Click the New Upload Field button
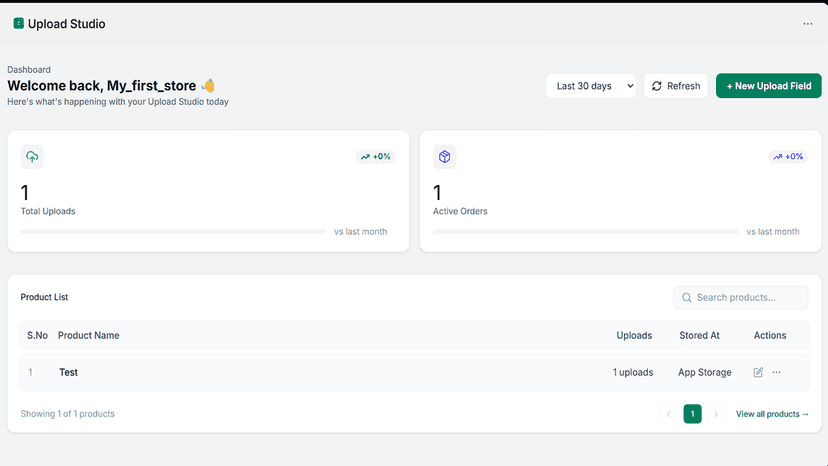Viewport: 828px width, 466px height. click(x=768, y=86)
